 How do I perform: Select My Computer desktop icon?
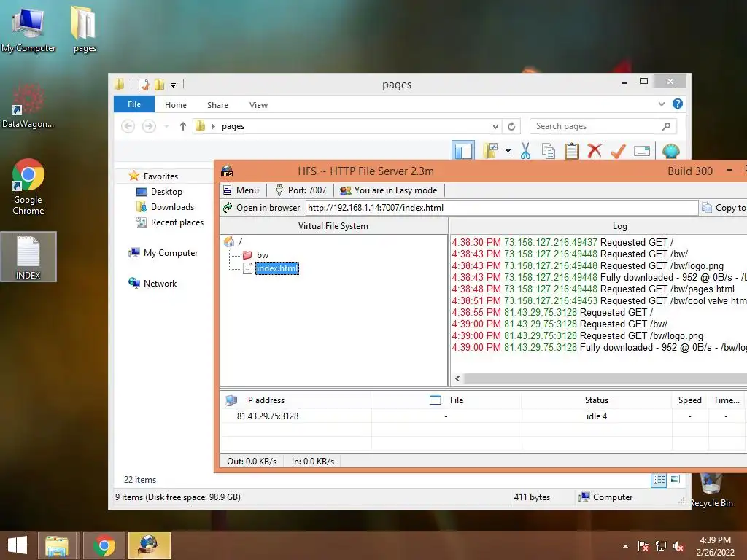pos(28,30)
